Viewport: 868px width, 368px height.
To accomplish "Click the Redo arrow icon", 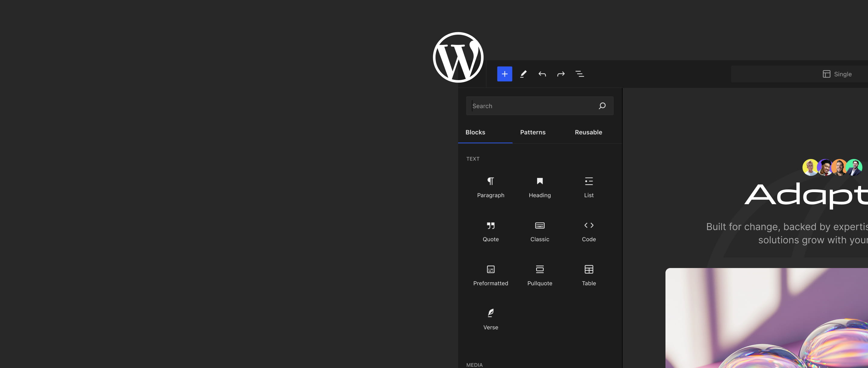I will [561, 74].
